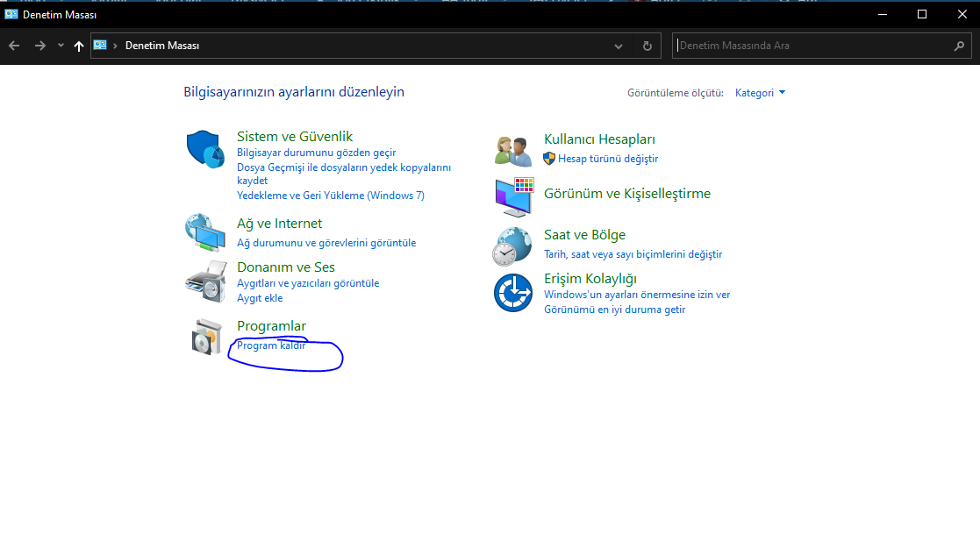Open the Ağ ve Internet category

tap(279, 223)
